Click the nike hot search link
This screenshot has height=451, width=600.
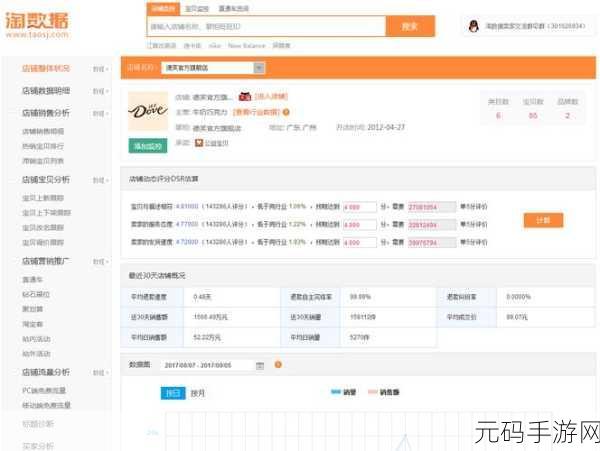click(x=215, y=46)
